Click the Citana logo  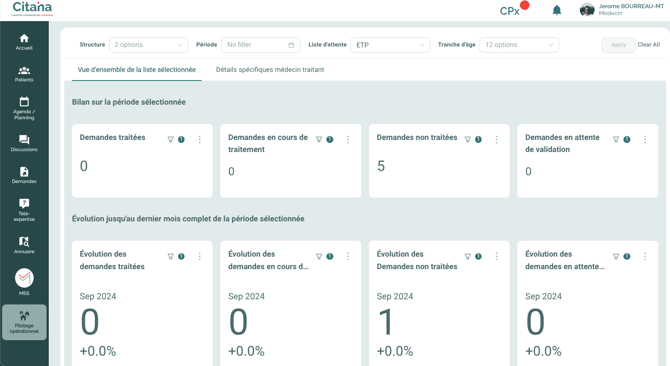pyautogui.click(x=32, y=9)
